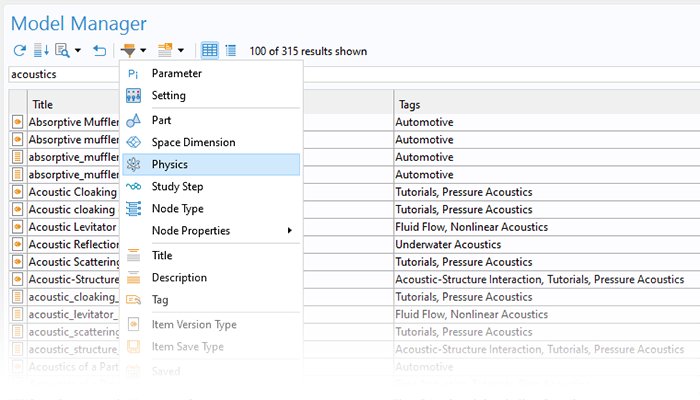Expand the Node Properties submenu
Viewport: 700px width, 400px height.
click(211, 230)
